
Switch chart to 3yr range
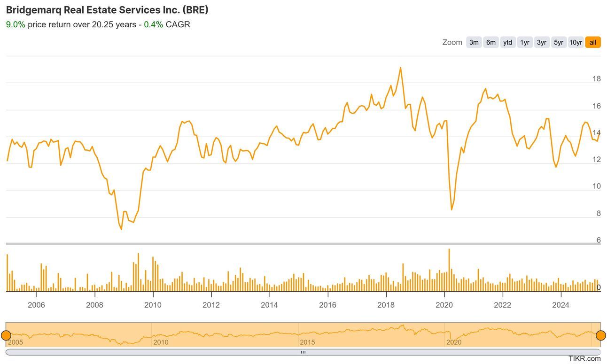tap(542, 42)
